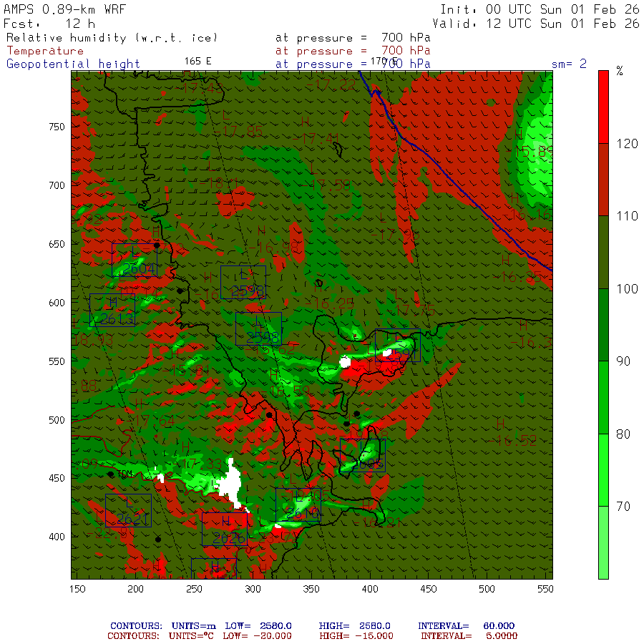
Task: Click the boxed high label '2626'
Action: pyautogui.click(x=225, y=529)
